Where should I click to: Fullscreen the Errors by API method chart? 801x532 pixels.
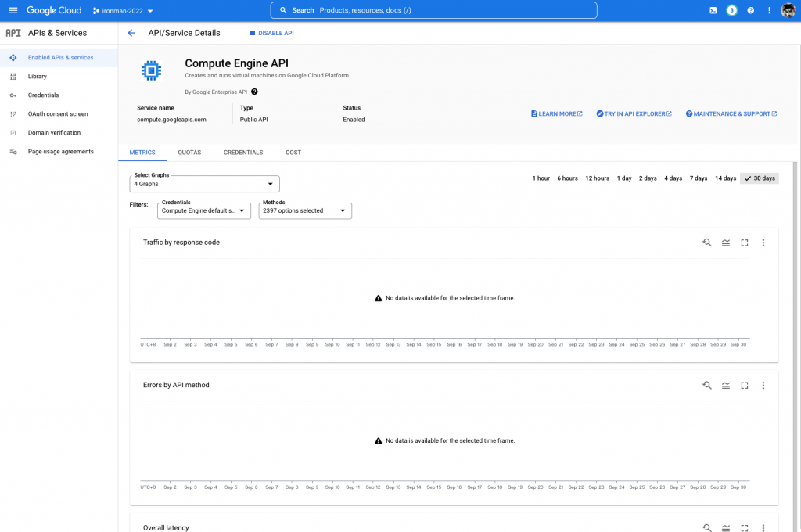(745, 386)
